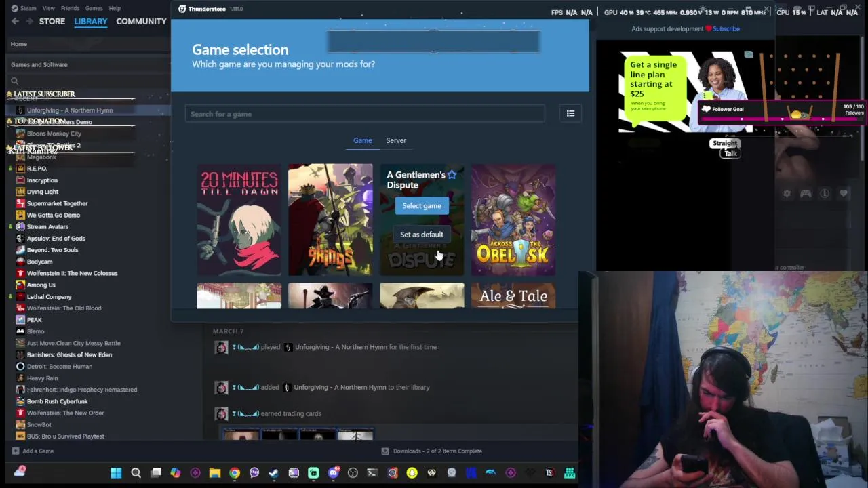
Task: Open OBS Studio from the taskbar
Action: pyautogui.click(x=353, y=472)
